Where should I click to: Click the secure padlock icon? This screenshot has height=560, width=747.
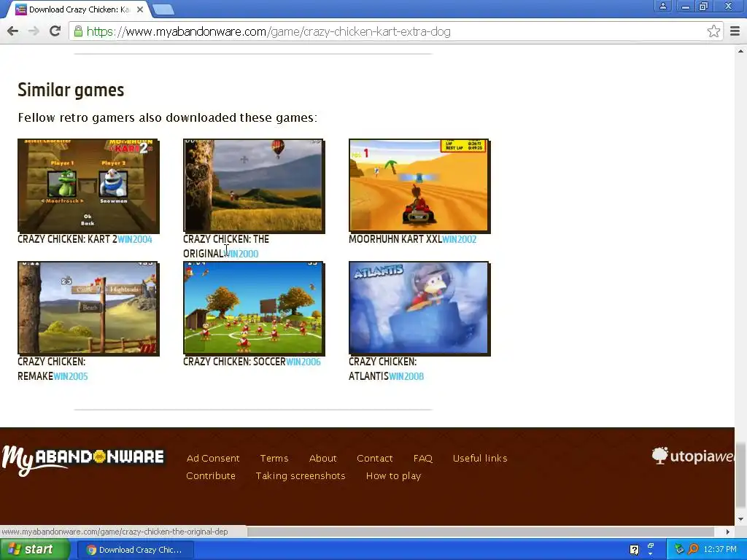78,31
